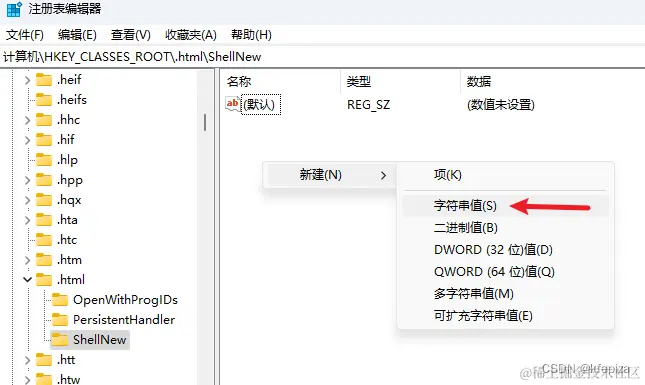Expand the .hta tree node
645x385 pixels.
(x=27, y=220)
